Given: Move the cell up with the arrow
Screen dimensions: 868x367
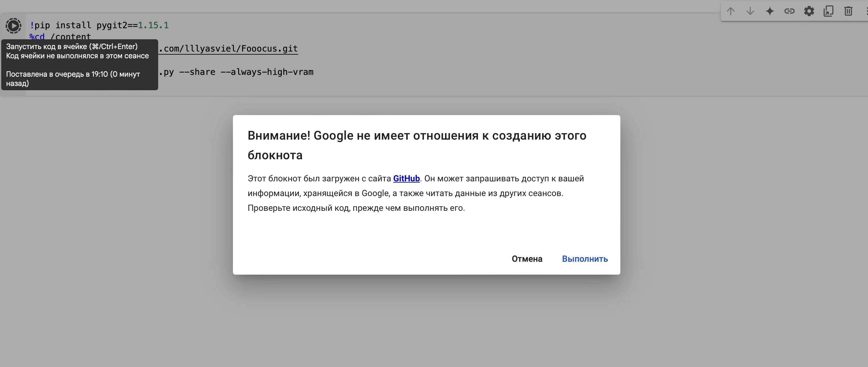Looking at the screenshot, I should coord(730,11).
